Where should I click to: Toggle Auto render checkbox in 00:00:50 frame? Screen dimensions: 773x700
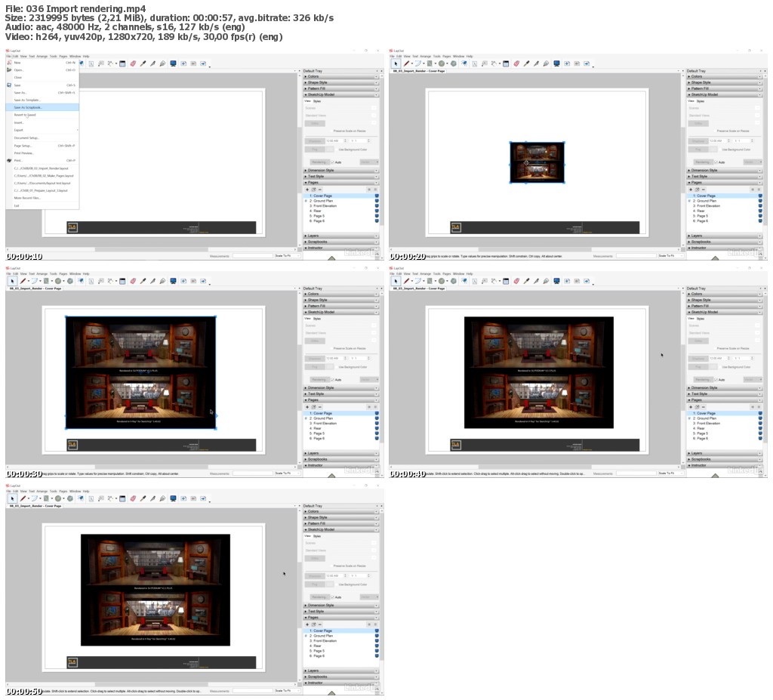(x=332, y=597)
